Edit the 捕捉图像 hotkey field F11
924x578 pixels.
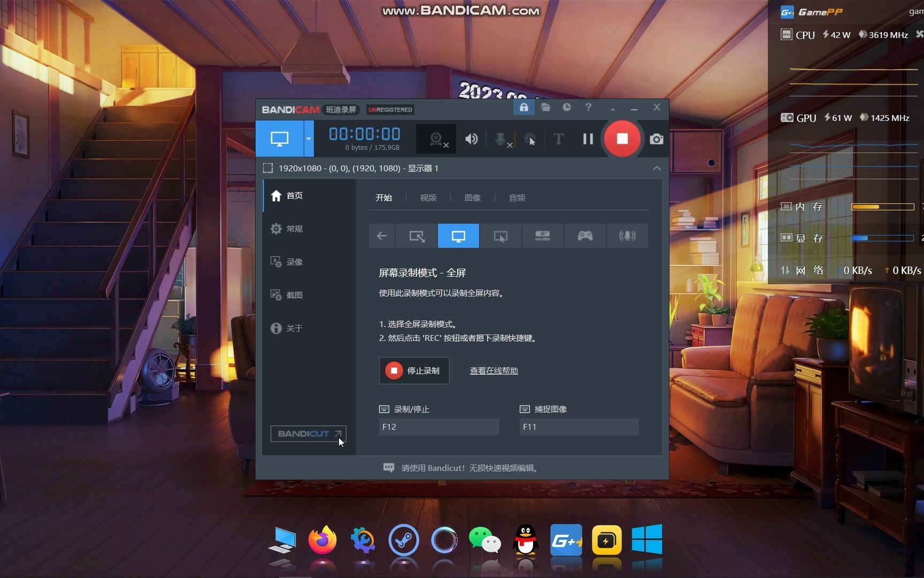coord(579,427)
